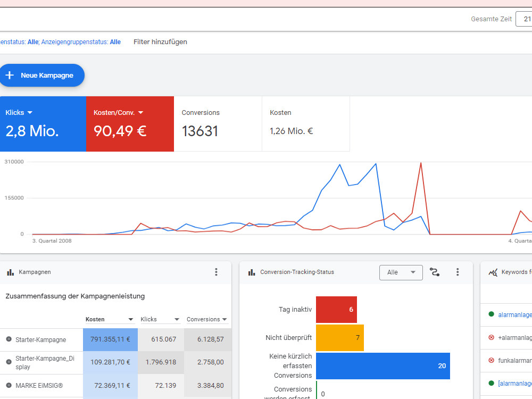Click the blue Keine kürzlich erfassten Conversions bar
532x399 pixels.
click(x=383, y=366)
